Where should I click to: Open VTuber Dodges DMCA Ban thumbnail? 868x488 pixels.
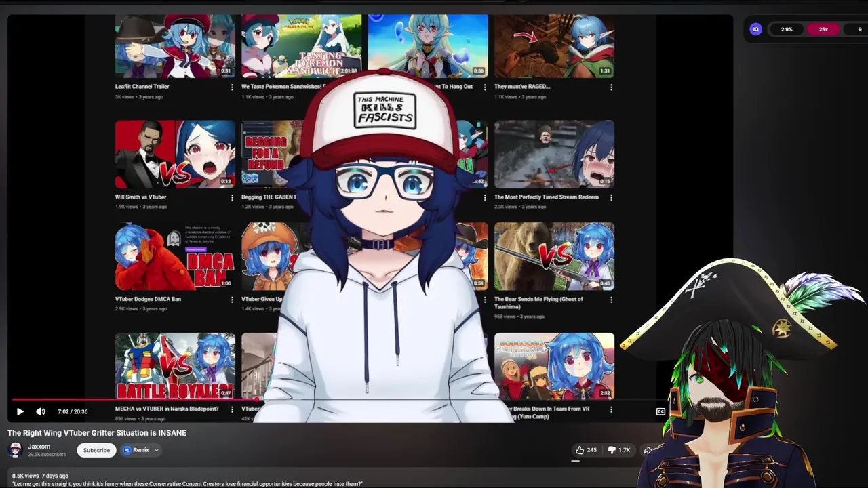coord(175,256)
